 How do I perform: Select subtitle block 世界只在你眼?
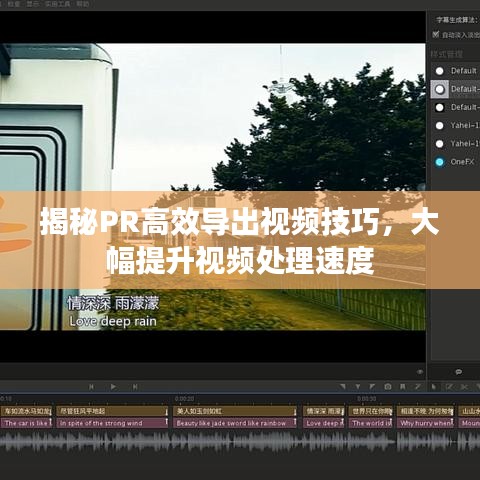point(371,411)
